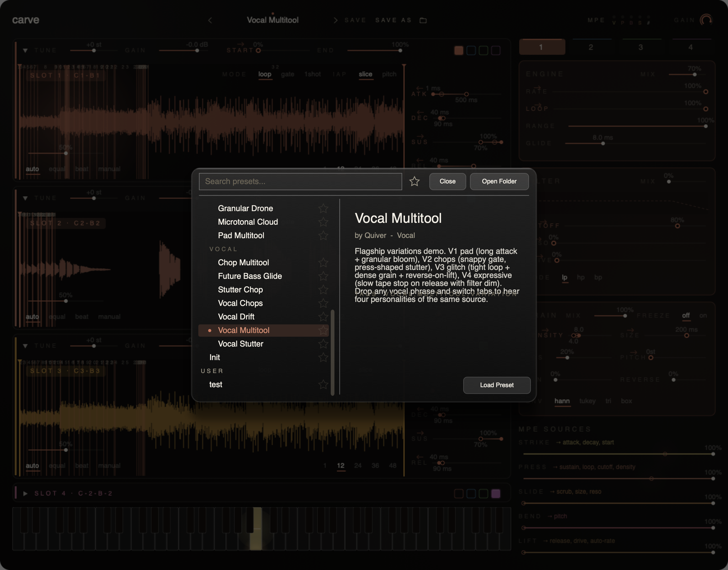This screenshot has height=570, width=728.
Task: Go to previous preset arrow
Action: [x=210, y=20]
